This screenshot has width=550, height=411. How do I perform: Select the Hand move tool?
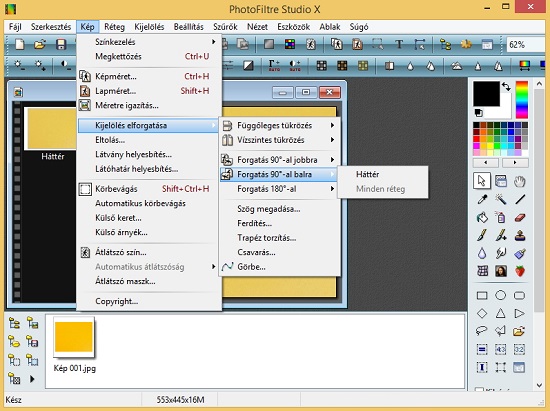[519, 181]
